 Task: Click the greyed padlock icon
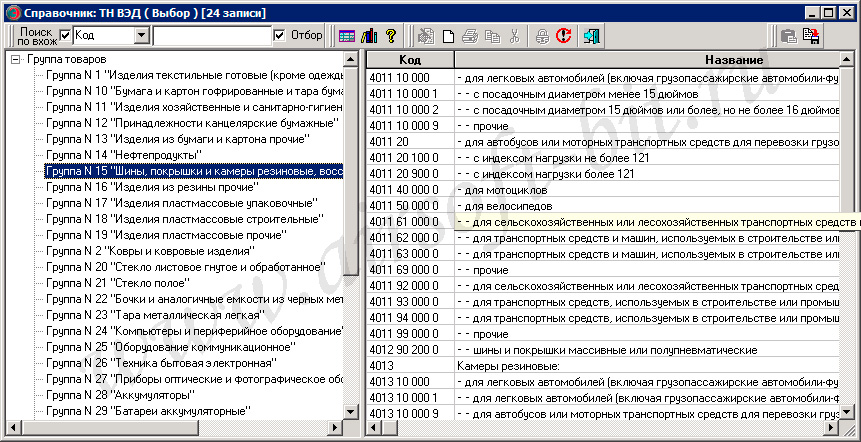point(542,36)
